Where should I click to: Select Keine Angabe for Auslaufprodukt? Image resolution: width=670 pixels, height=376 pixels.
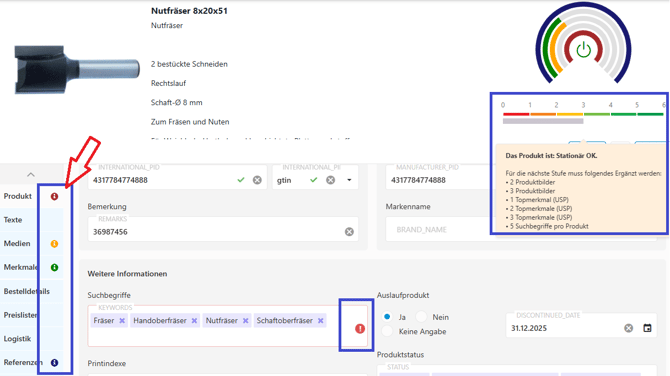pos(387,331)
